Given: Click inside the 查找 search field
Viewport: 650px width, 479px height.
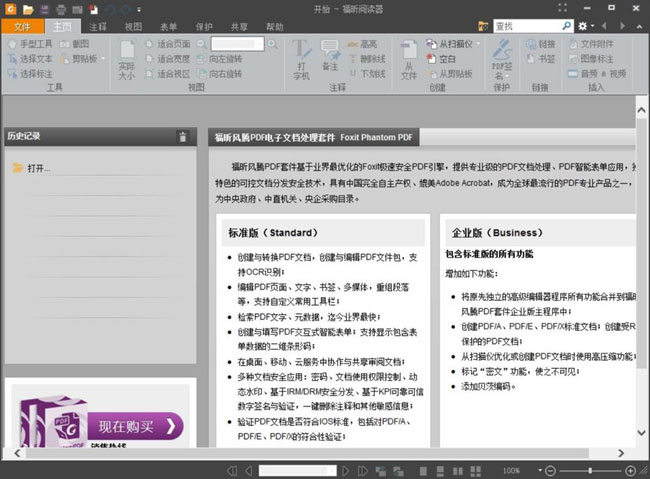Looking at the screenshot, I should (527, 26).
